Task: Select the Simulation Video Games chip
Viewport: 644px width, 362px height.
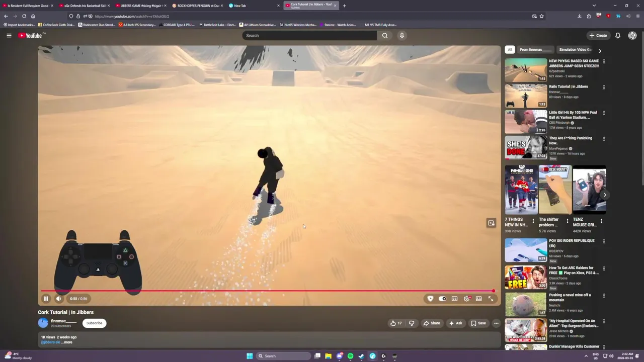Action: 576,50
